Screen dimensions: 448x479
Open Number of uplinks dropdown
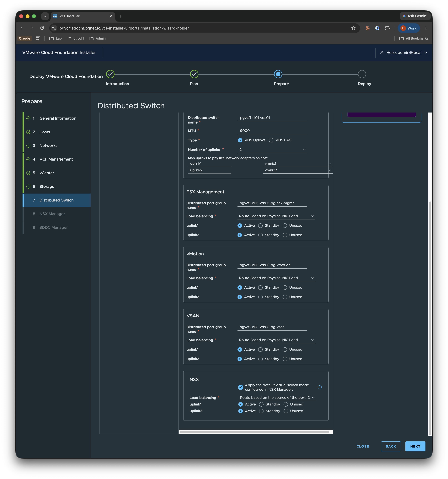(x=273, y=150)
